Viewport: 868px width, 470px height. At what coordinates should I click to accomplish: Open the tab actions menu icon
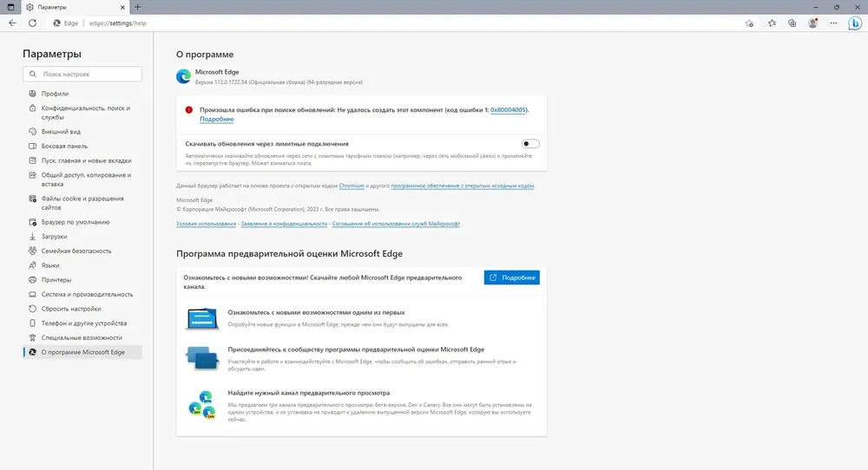pos(10,7)
